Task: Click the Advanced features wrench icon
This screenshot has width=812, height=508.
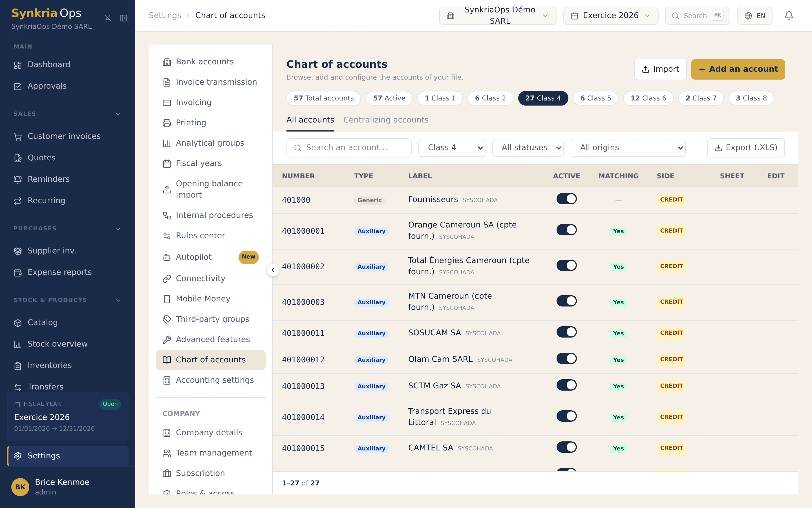Action: pos(167,340)
